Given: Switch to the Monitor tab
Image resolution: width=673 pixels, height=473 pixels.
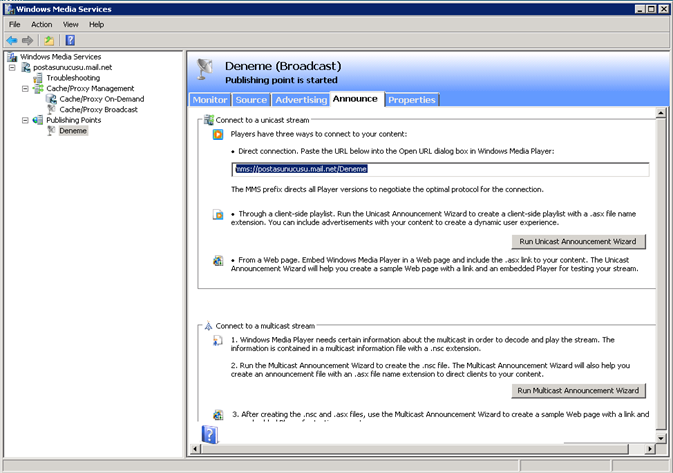Looking at the screenshot, I should [210, 100].
